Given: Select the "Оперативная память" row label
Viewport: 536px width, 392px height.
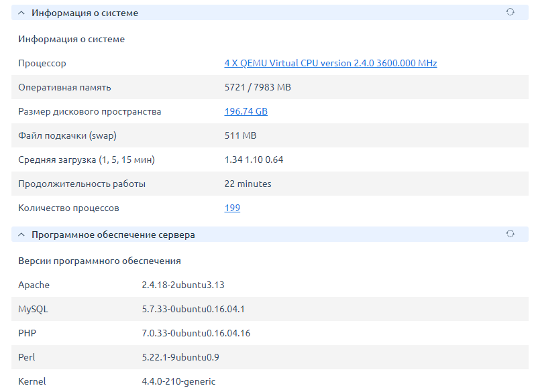Looking at the screenshot, I should (x=64, y=87).
